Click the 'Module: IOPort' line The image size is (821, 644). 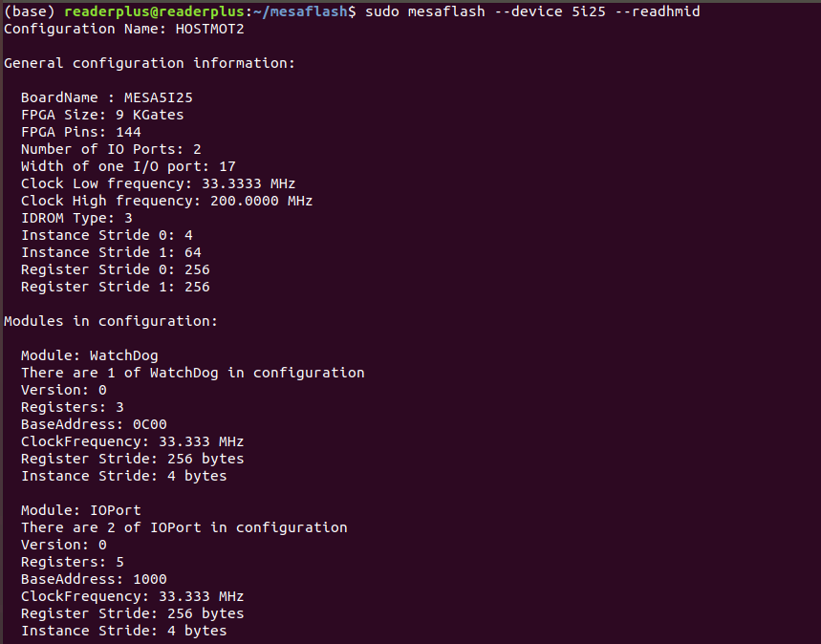point(81,510)
